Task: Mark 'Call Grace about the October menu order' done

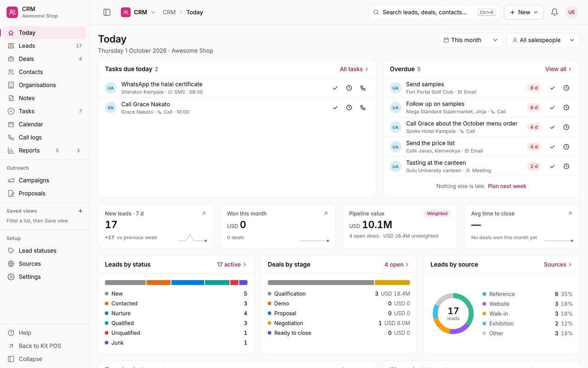Action: click(x=553, y=127)
